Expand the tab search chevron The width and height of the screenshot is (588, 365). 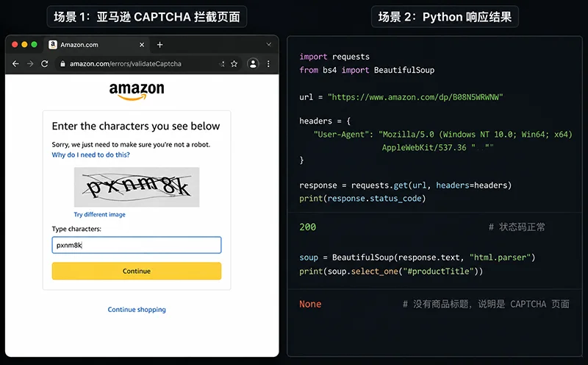[269, 44]
